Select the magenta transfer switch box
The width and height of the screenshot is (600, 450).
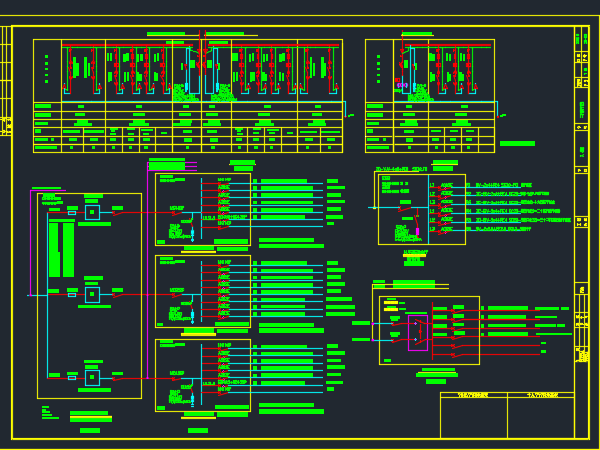click(418, 333)
